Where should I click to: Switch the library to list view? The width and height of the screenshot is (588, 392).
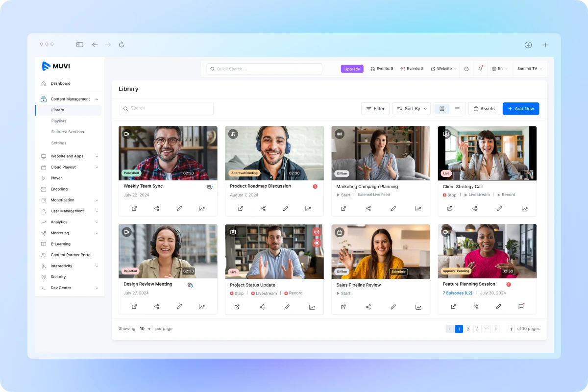click(x=457, y=108)
